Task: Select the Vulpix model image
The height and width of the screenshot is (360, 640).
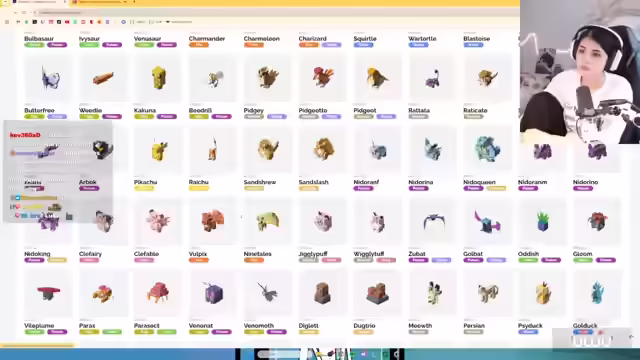Action: tap(213, 221)
